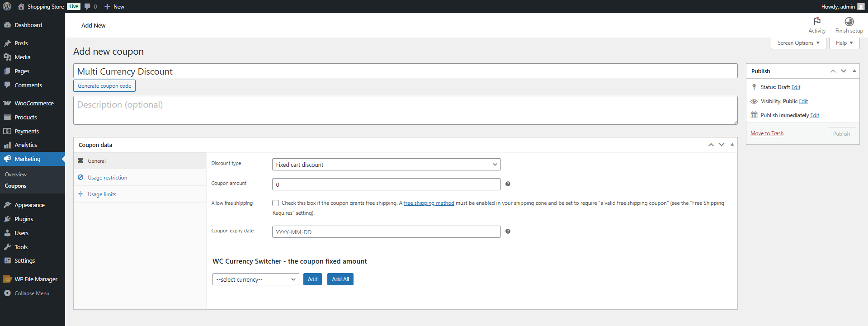Screen dimensions: 868x326
Task: Click the Payments icon in sidebar
Action: pyautogui.click(x=7, y=131)
